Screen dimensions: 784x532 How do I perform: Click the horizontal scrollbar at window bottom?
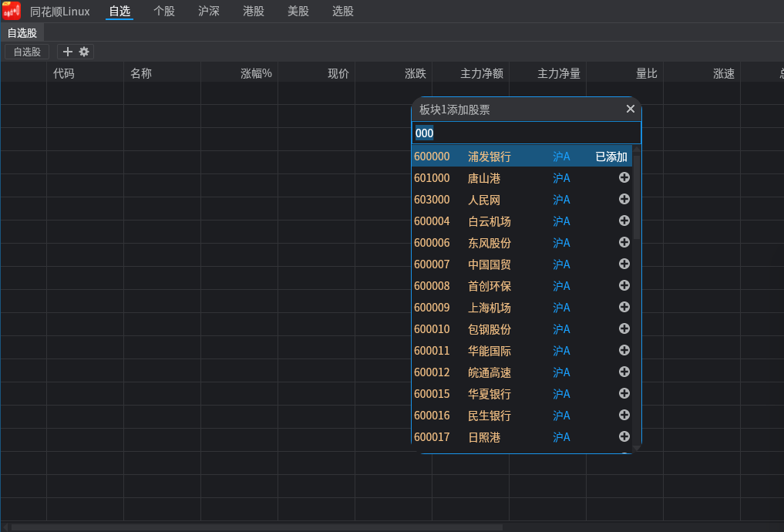[257, 527]
